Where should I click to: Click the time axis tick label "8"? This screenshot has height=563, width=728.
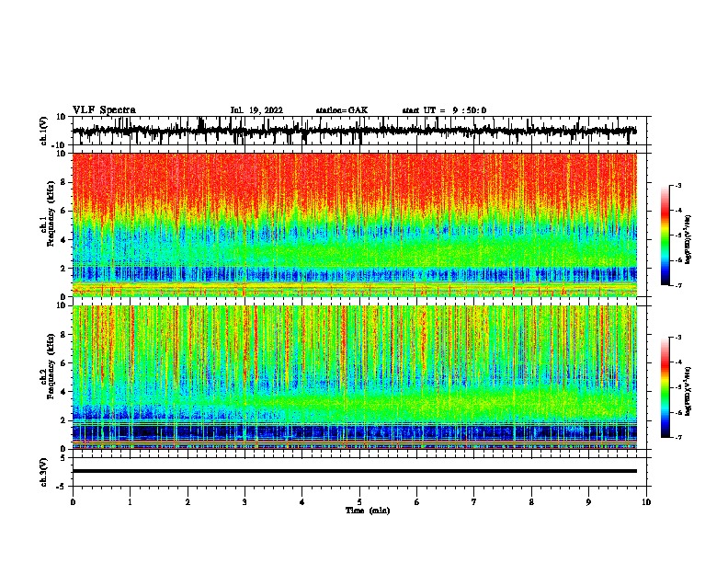[531, 502]
